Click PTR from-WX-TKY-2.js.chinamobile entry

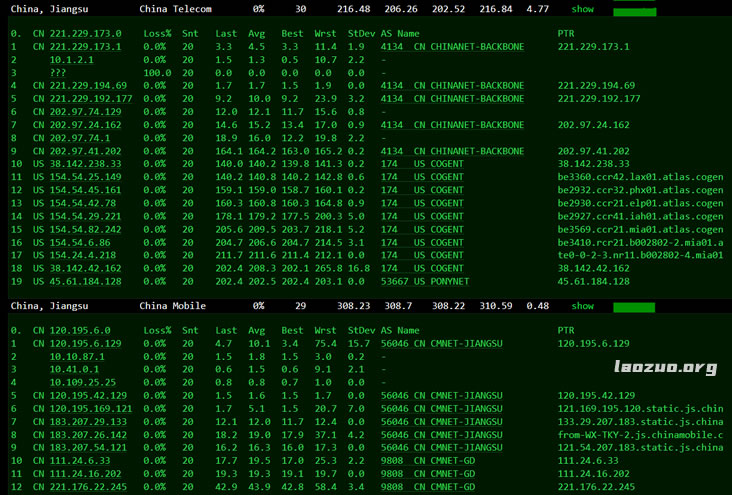click(x=640, y=434)
